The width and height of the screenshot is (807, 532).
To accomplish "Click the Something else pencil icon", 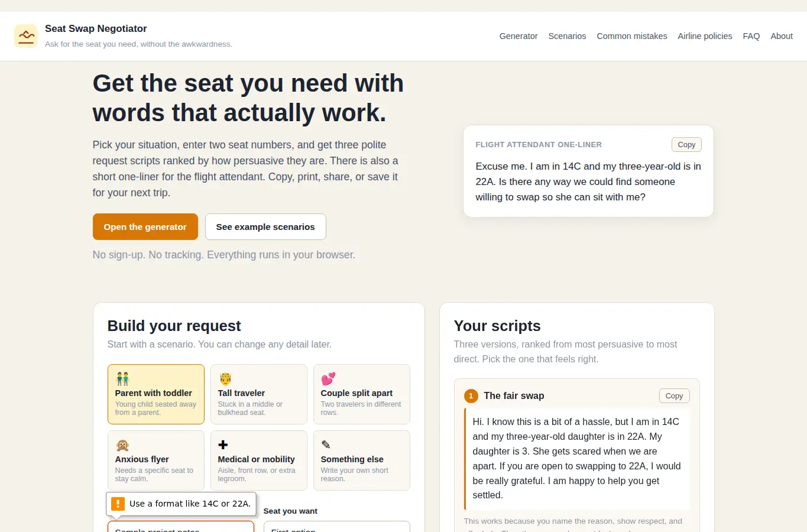I will pos(326,445).
